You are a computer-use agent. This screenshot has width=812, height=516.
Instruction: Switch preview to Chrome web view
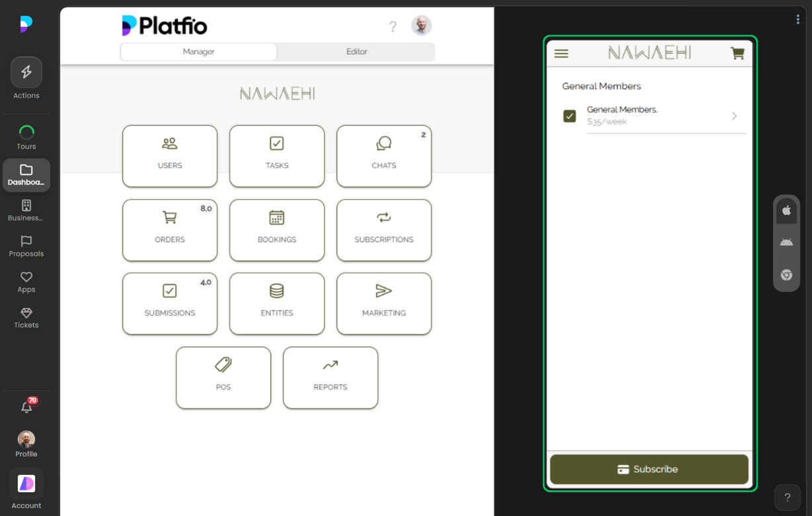786,275
